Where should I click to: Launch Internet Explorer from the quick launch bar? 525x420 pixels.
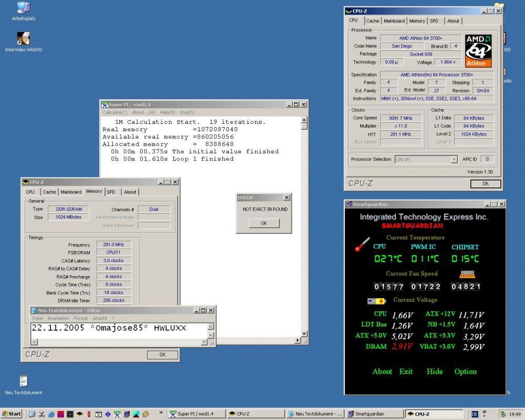[x=51, y=414]
